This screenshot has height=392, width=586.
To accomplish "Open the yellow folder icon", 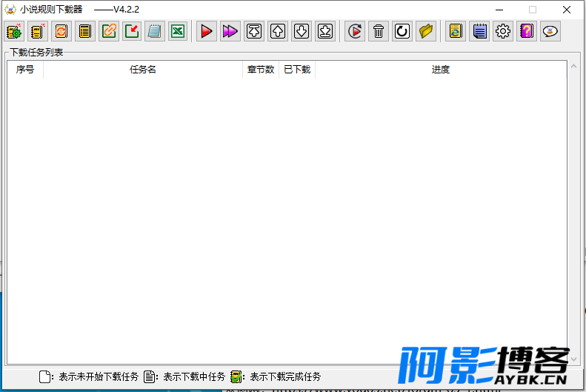I will coord(426,31).
